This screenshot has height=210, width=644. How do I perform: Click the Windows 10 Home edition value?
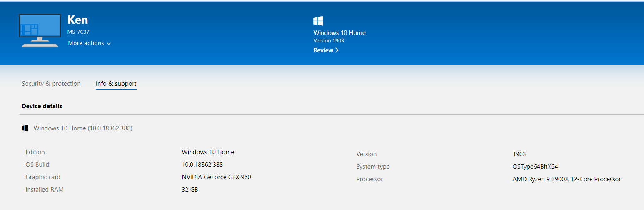click(208, 152)
